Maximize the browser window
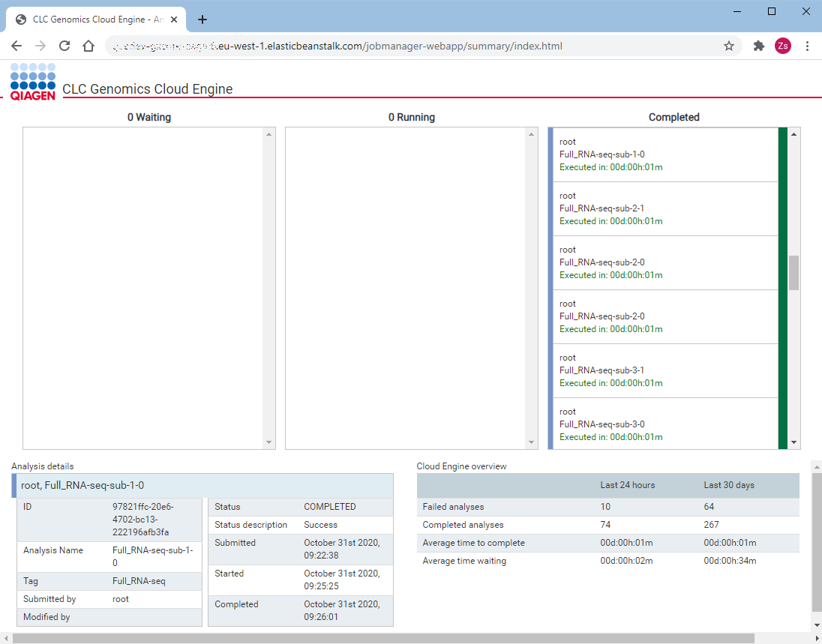The width and height of the screenshot is (822, 644). [x=772, y=11]
